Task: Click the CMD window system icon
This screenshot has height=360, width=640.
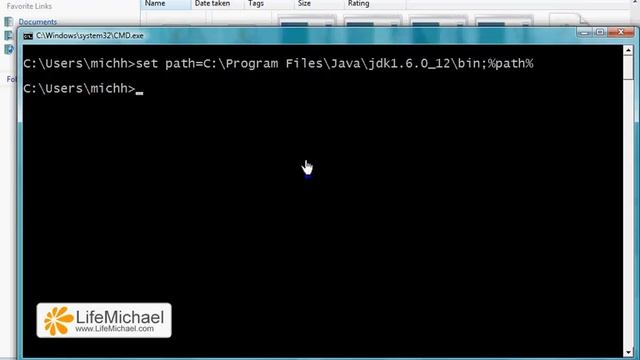Action: point(28,36)
